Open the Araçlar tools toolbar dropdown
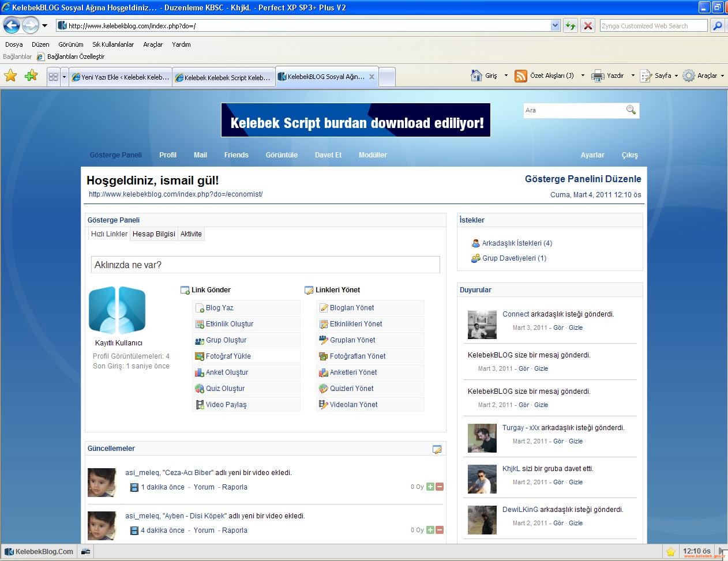Image resolution: width=728 pixels, height=561 pixels. [722, 76]
